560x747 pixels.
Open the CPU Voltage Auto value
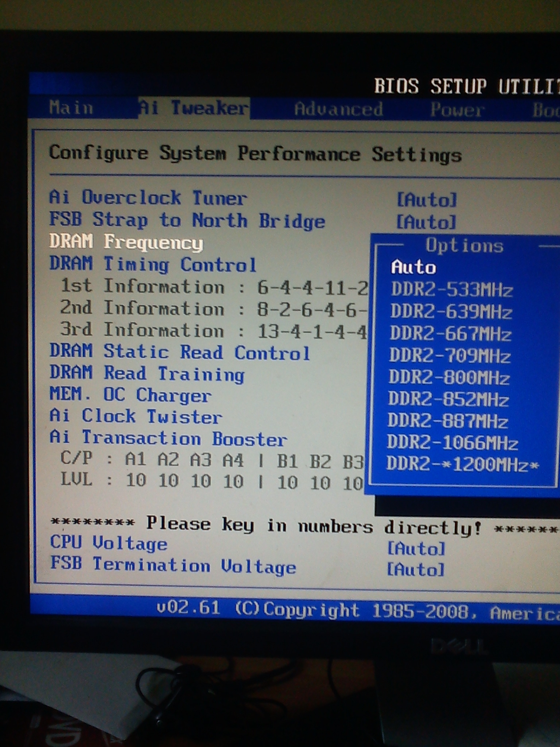click(x=416, y=548)
